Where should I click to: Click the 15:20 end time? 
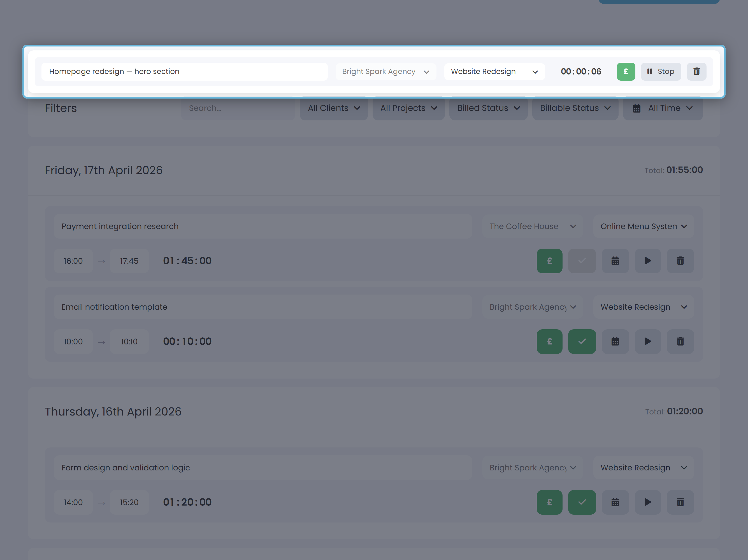129,502
